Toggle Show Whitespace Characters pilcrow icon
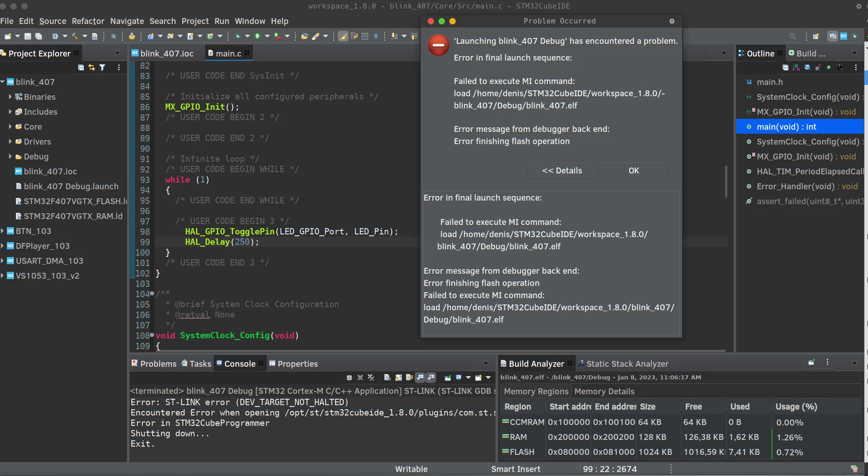This screenshot has width=868, height=476. click(376, 36)
